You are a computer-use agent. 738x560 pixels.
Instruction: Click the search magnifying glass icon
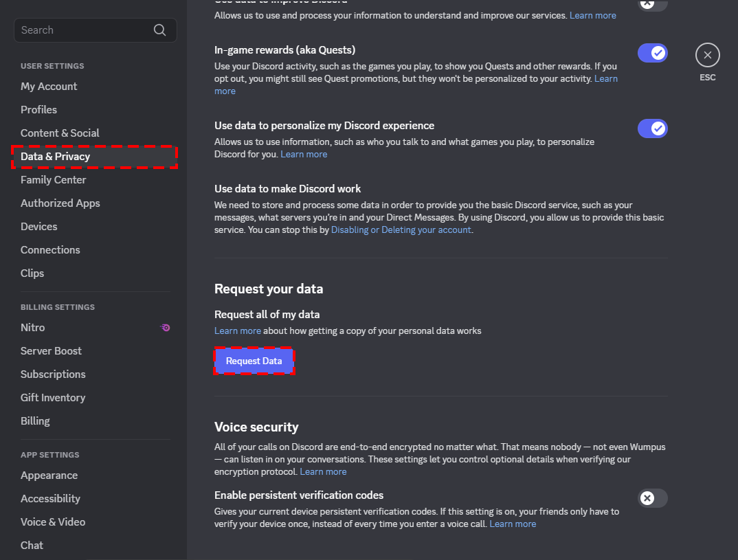159,30
